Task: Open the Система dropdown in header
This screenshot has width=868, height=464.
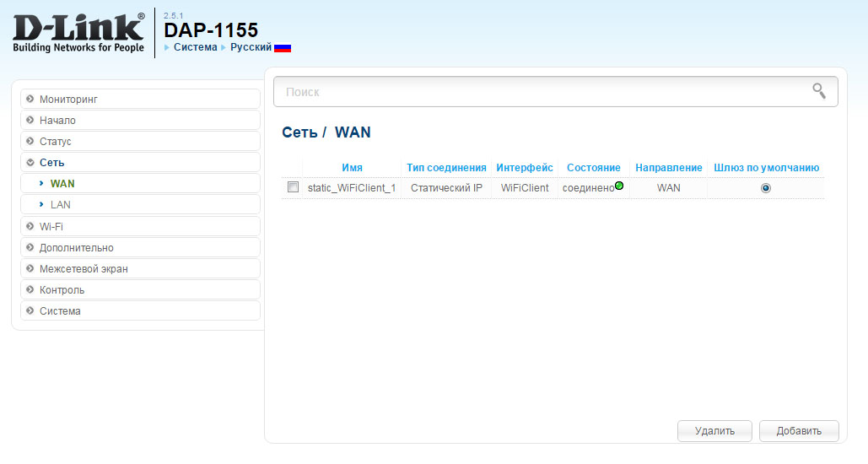Action: coord(195,47)
